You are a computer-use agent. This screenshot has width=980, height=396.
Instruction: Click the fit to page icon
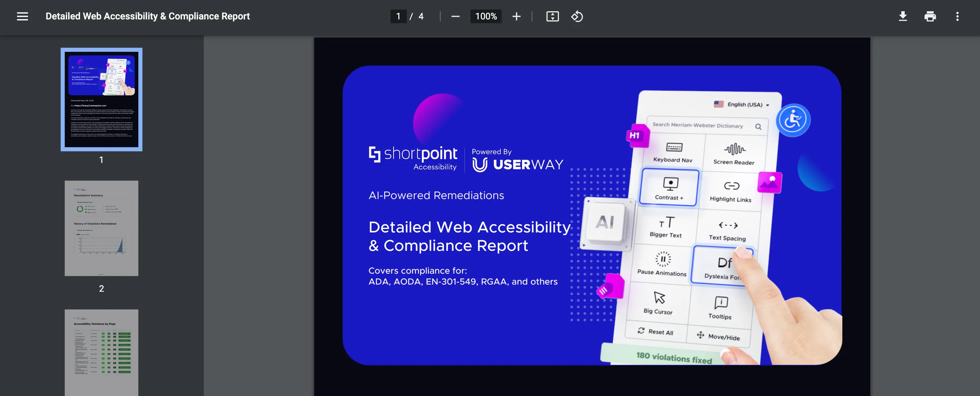(552, 16)
